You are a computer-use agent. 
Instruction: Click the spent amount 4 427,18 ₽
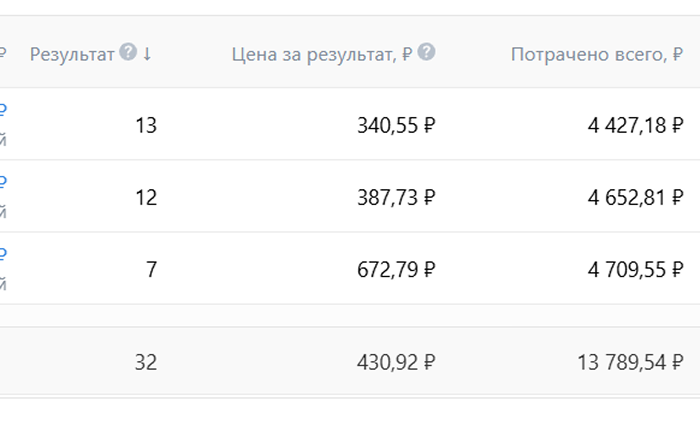tap(635, 125)
